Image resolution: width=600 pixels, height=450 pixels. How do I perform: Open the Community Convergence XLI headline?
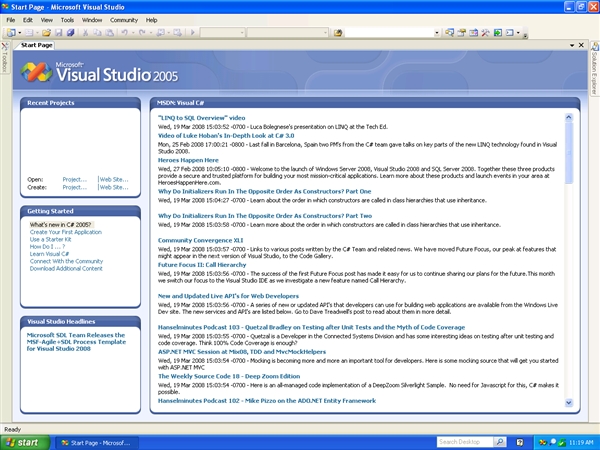click(200, 240)
